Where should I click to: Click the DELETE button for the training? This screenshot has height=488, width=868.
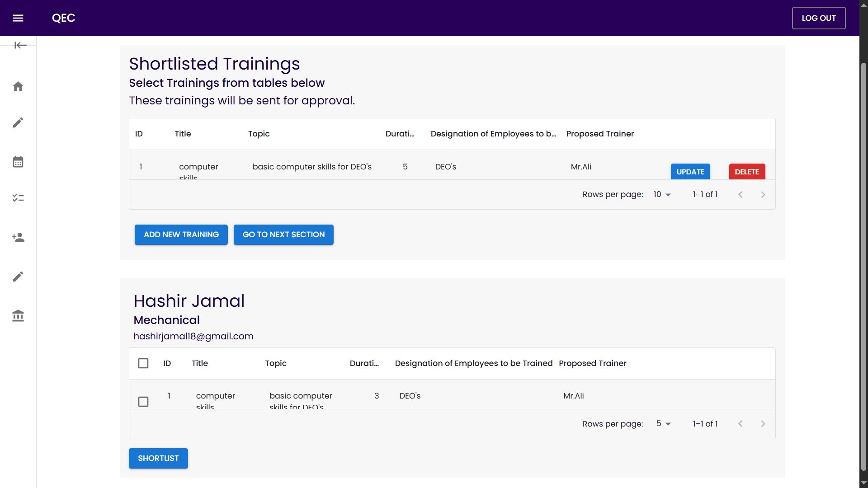[x=747, y=171]
